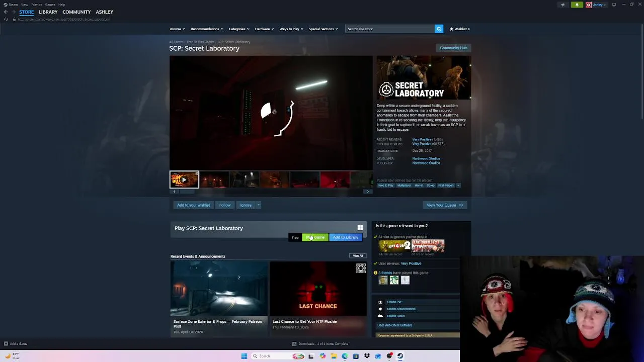
Task: Select the STORE tab
Action: tap(27, 12)
